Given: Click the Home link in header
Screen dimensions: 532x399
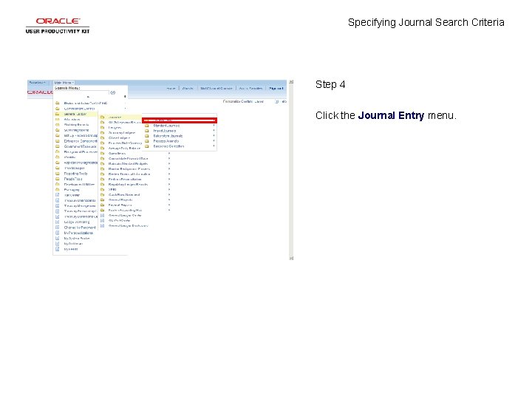Looking at the screenshot, I should click(171, 88).
